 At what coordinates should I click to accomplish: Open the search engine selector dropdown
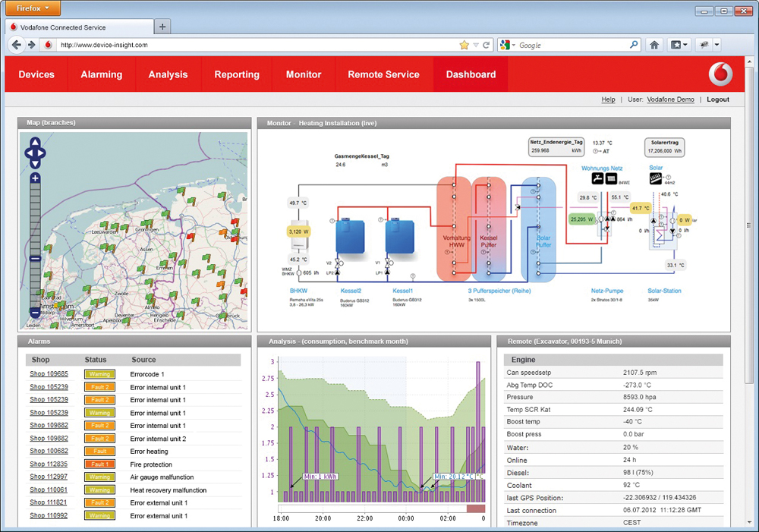(508, 45)
